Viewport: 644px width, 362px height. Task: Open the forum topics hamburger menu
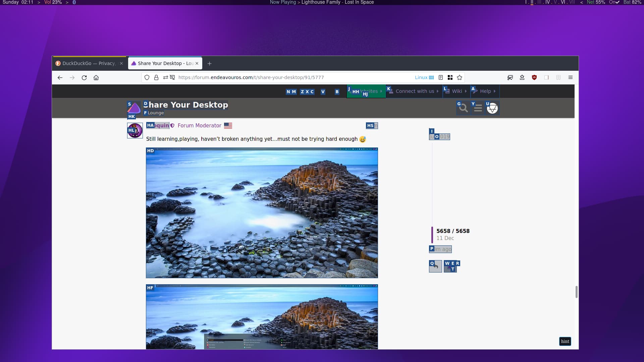tap(477, 108)
